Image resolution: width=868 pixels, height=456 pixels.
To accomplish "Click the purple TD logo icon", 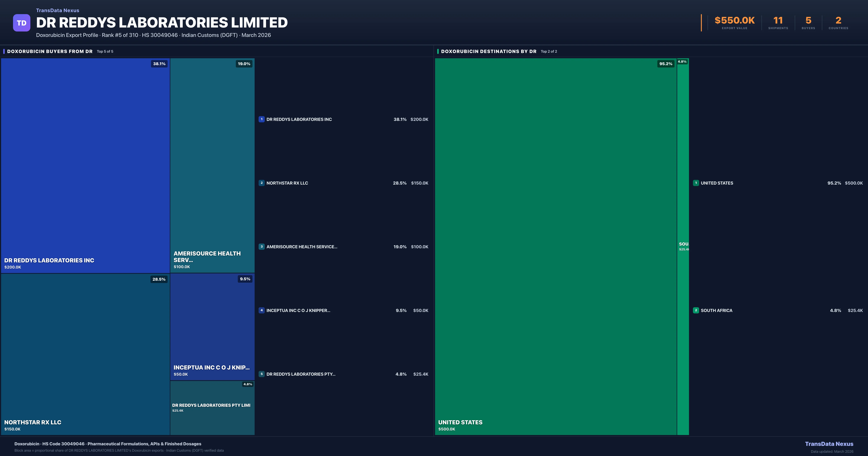I will [x=22, y=23].
